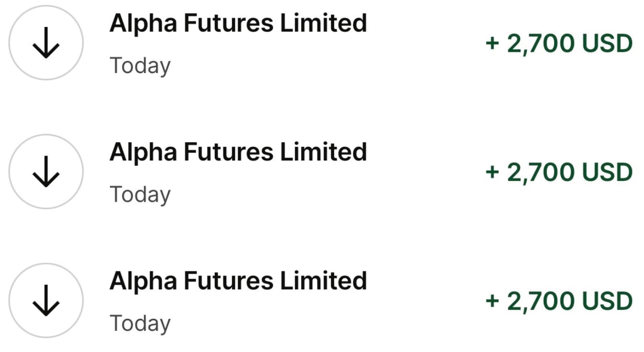Tap the USD currency text in top row
The image size is (644, 352).
click(x=607, y=44)
